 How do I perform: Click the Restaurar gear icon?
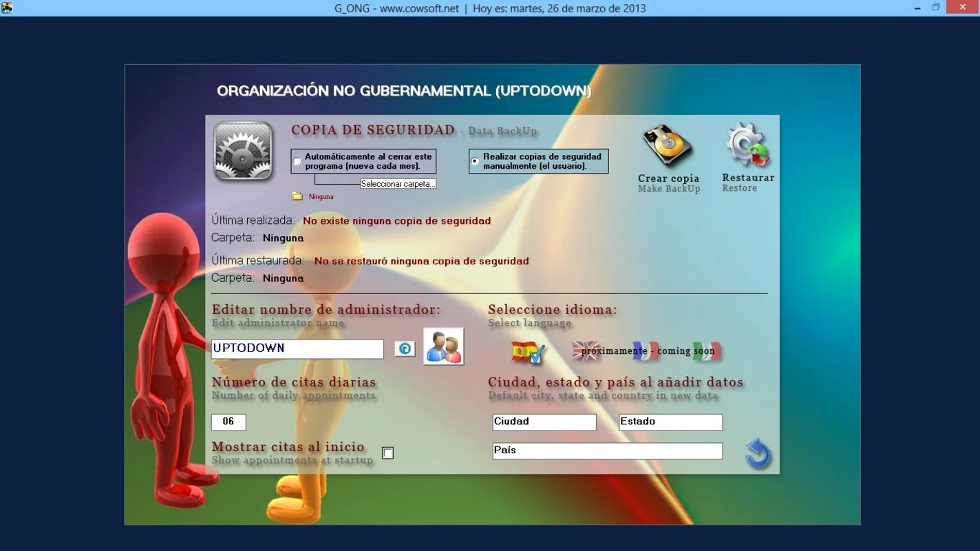[748, 145]
